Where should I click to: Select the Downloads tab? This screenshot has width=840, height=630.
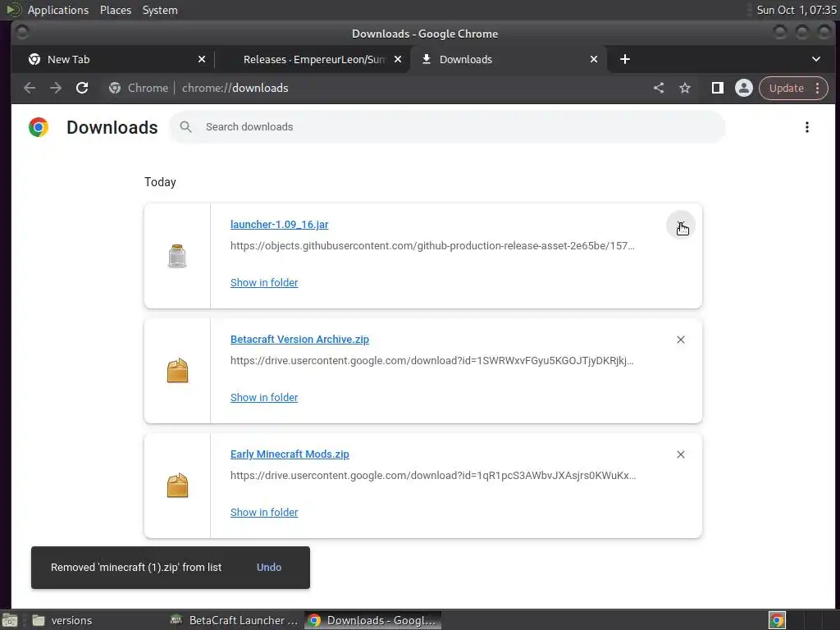pos(509,59)
